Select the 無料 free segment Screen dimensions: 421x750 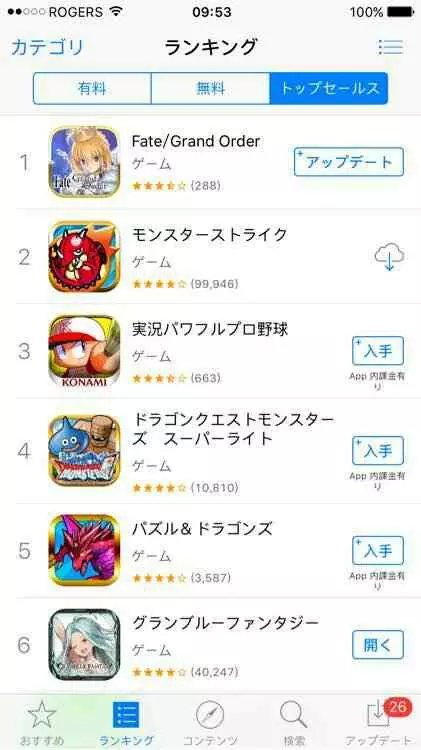click(210, 88)
